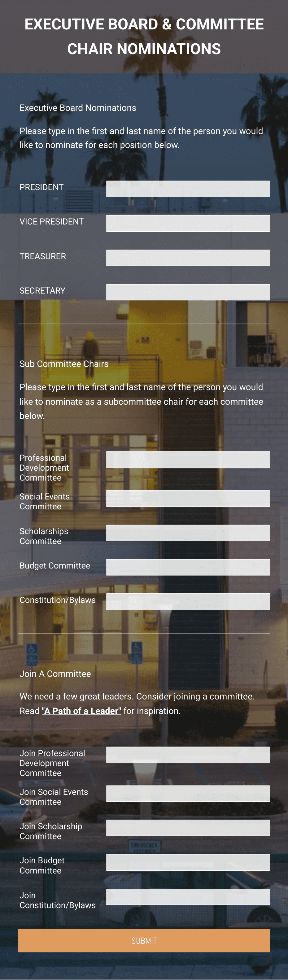
Task: Select the Join Social Events Committee field
Action: click(x=188, y=793)
